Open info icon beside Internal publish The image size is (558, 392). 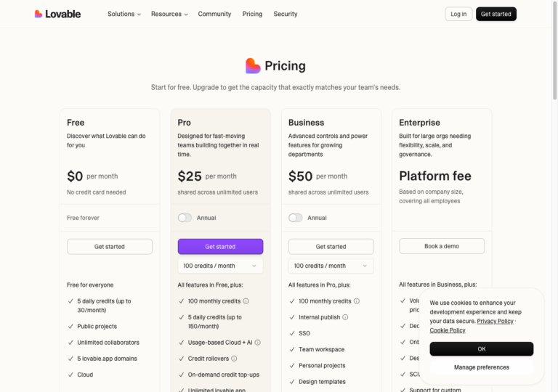coord(345,317)
